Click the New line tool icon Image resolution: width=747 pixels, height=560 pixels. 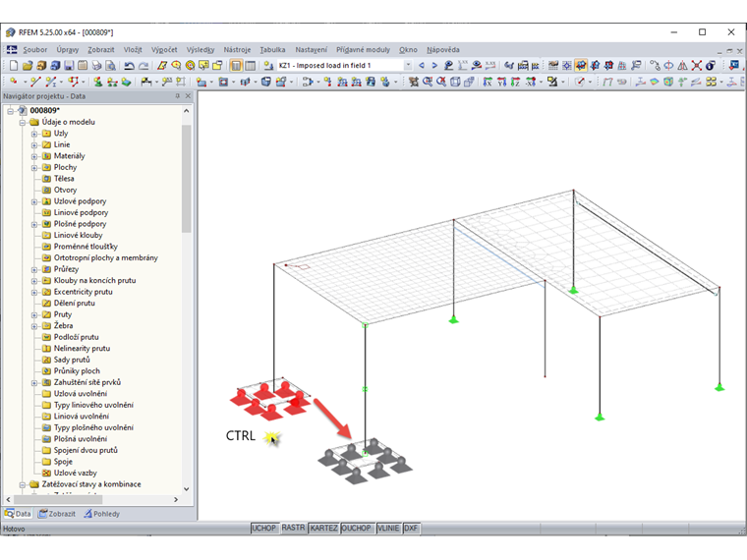point(35,82)
